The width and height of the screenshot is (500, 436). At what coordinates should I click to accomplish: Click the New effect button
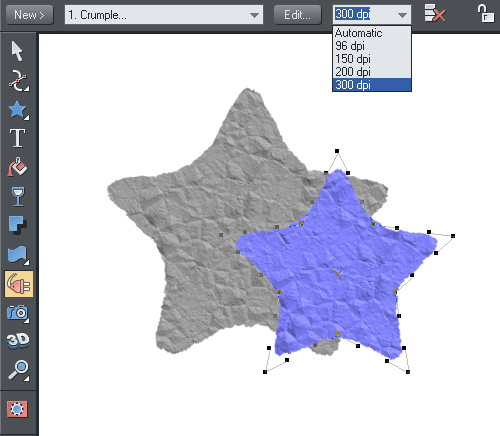29,15
